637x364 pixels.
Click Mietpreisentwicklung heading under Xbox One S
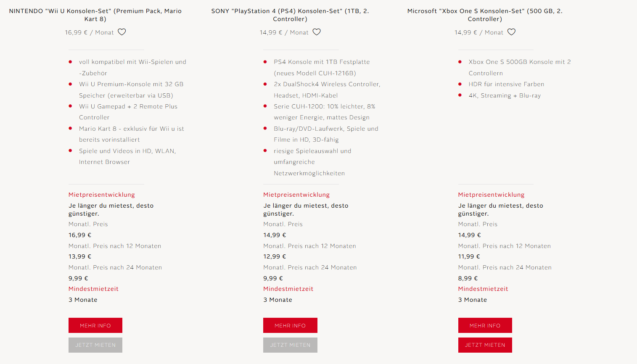491,195
